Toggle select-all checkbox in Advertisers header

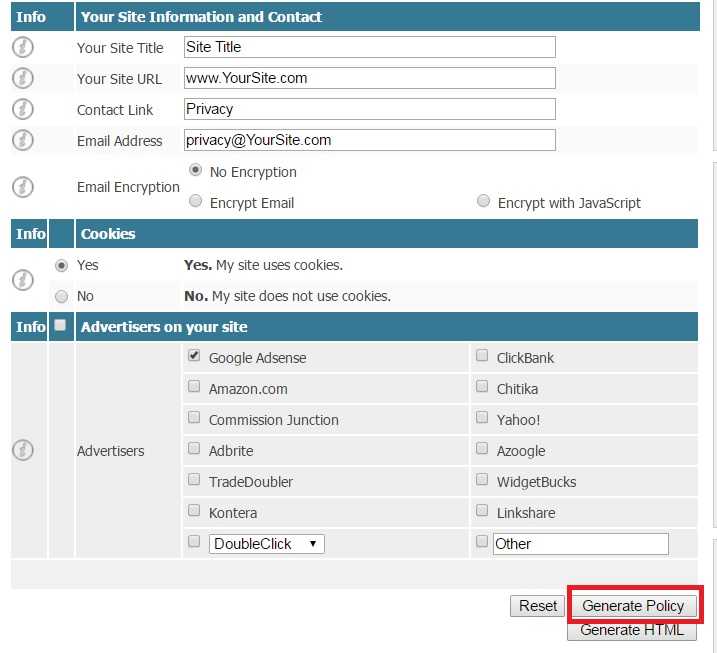(x=60, y=325)
